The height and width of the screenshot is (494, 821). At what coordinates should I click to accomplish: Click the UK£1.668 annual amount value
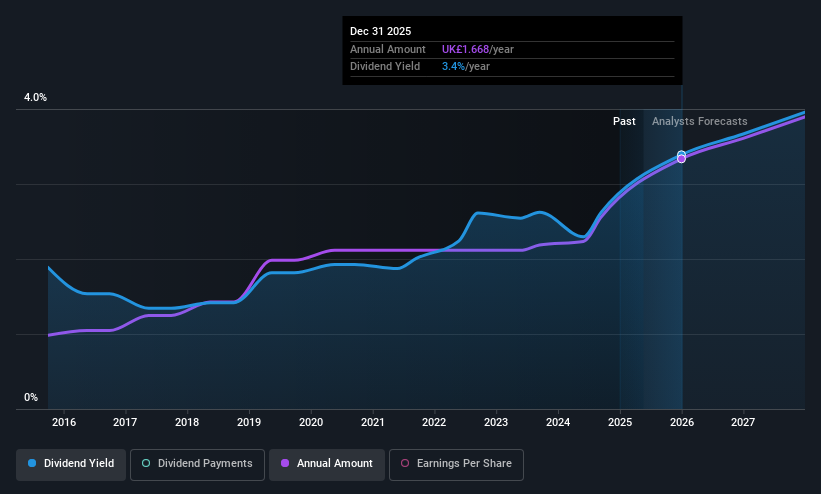click(465, 49)
